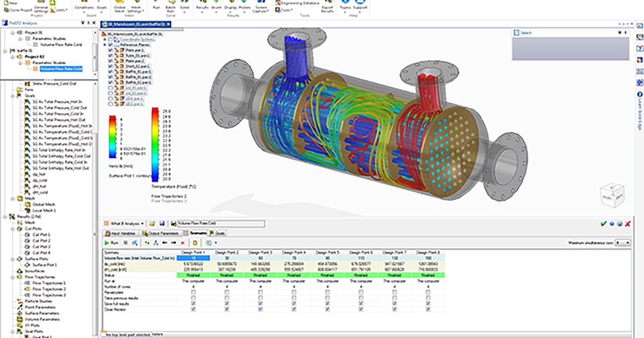The width and height of the screenshot is (644, 338).
Task: Open a saved scenario using the folder icon
Action: [x=151, y=223]
